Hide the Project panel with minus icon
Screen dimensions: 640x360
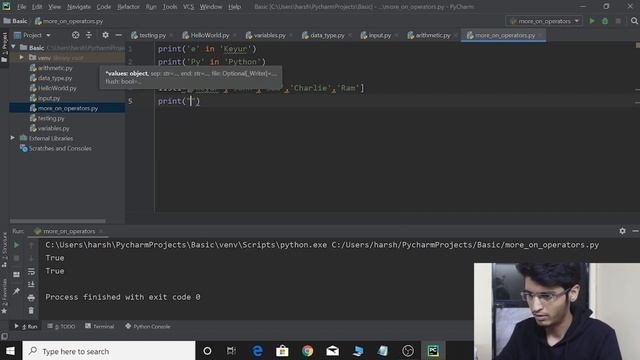tap(118, 35)
